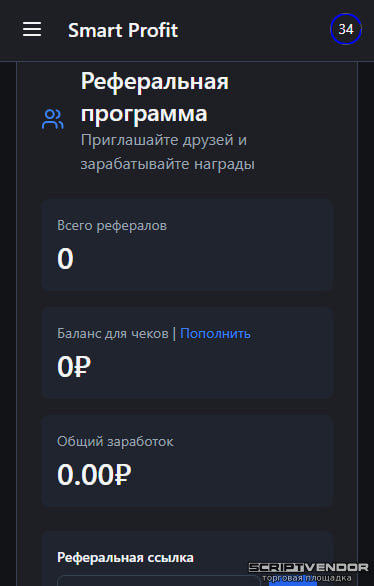Click the 0₽ check balance value
This screenshot has width=374, height=586.
74,367
